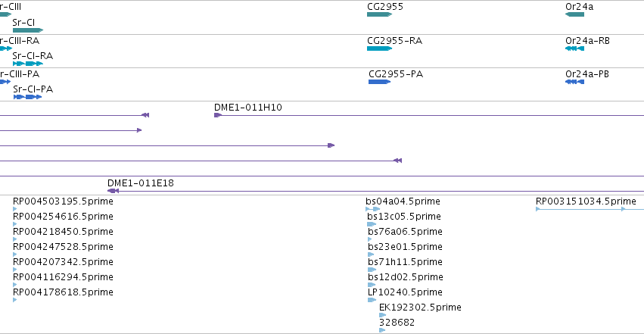Viewport: 644px width, 334px height.
Task: Click the 328682 feature arrow
Action: coord(382,330)
